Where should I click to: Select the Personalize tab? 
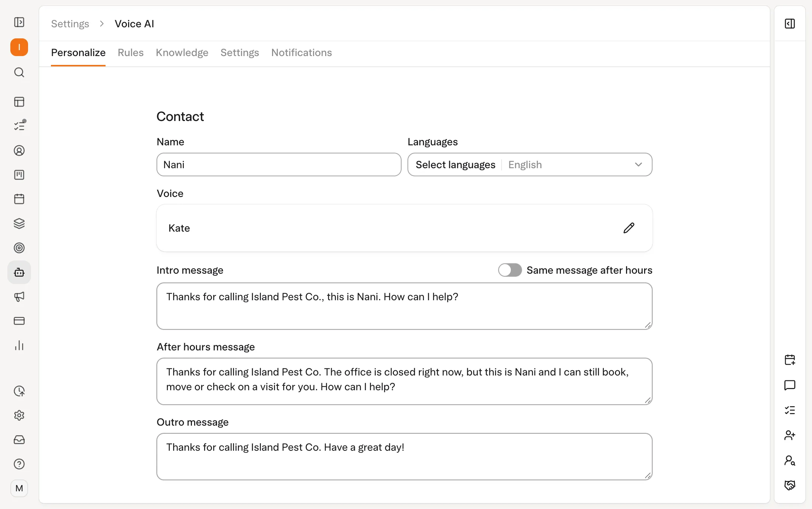click(78, 53)
